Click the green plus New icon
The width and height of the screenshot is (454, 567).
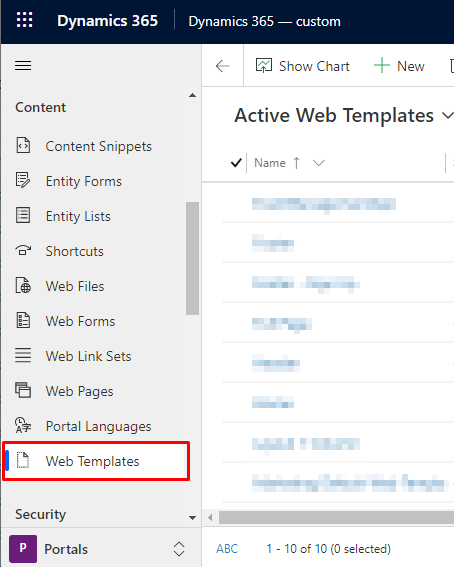pos(381,66)
